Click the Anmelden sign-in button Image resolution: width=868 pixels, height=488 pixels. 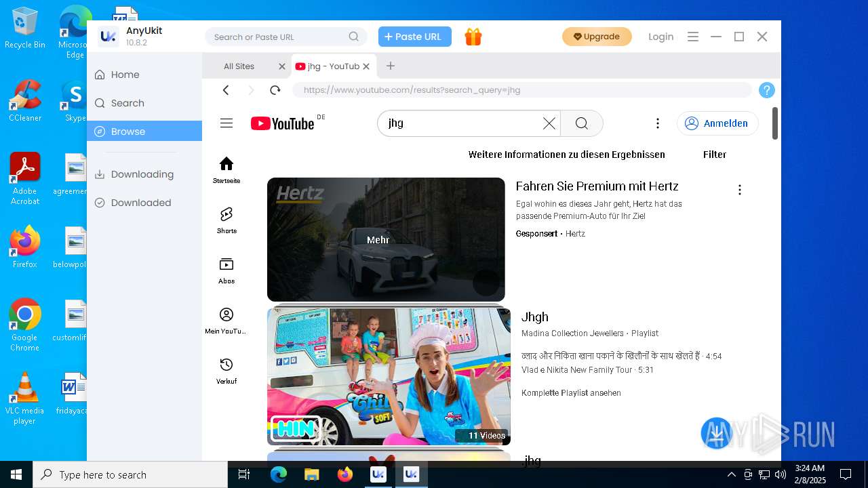pos(717,123)
